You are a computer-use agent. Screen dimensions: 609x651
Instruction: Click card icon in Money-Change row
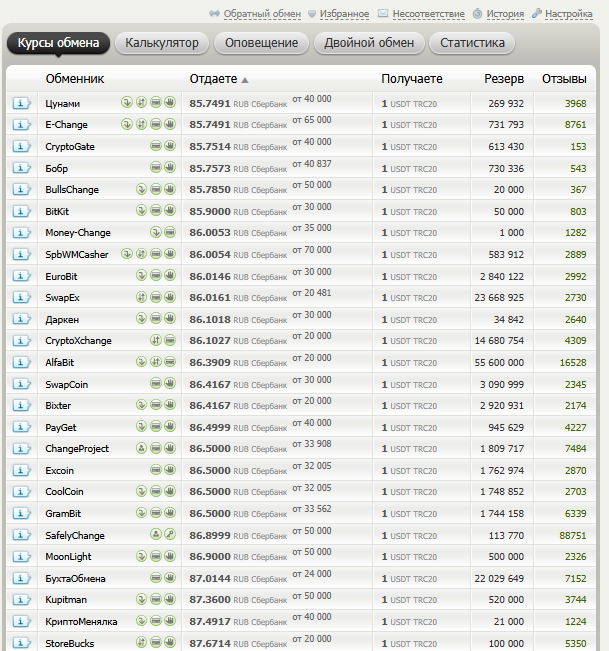click(170, 232)
